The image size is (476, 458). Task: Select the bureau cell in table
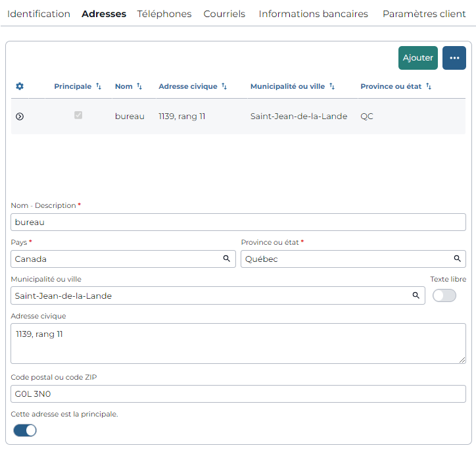pos(130,116)
